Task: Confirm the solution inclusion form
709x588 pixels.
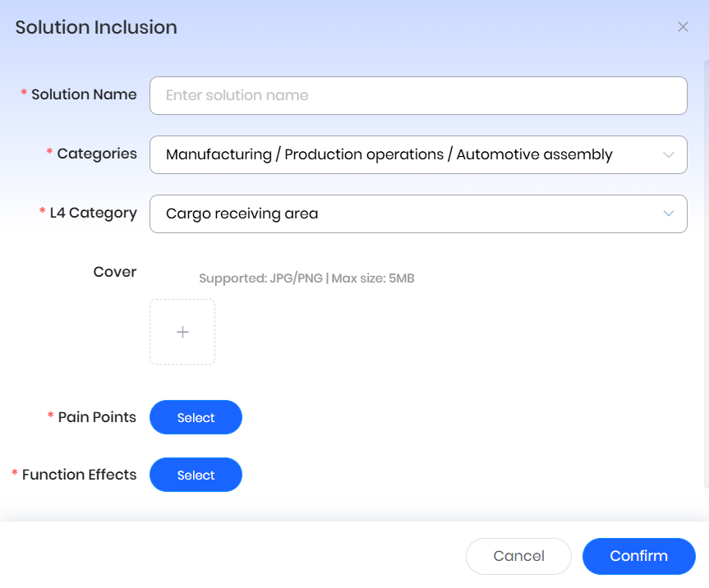Action: (638, 556)
